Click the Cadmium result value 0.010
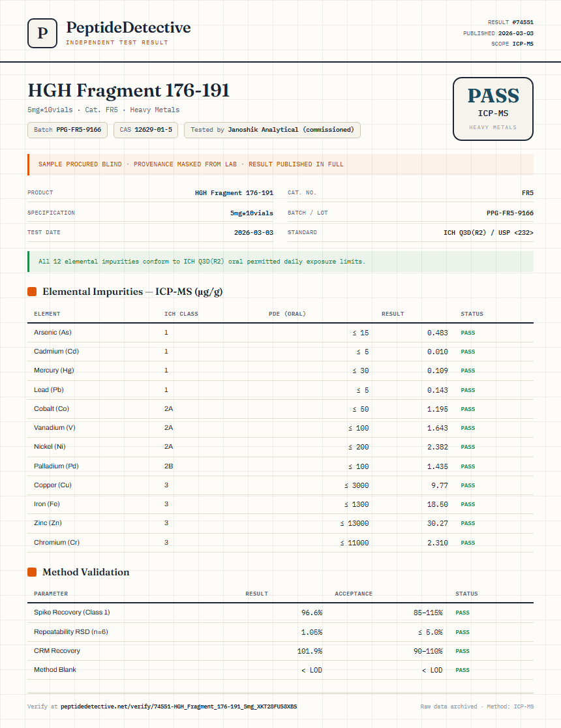Viewport: 561px width, 728px height. click(438, 352)
